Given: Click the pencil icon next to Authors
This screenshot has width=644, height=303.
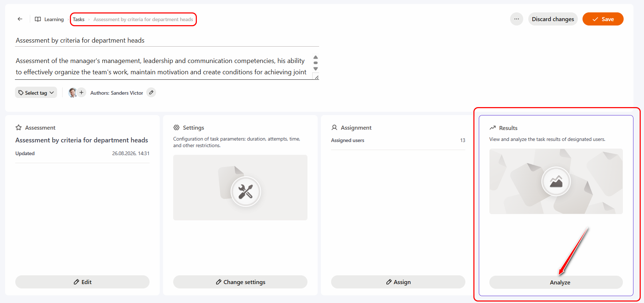Looking at the screenshot, I should click(151, 93).
